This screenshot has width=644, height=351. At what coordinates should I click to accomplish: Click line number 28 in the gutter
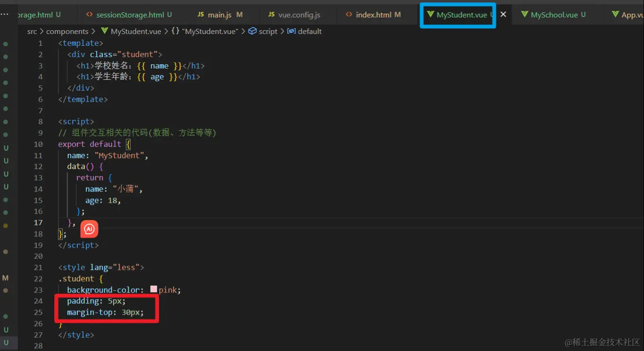click(x=38, y=346)
